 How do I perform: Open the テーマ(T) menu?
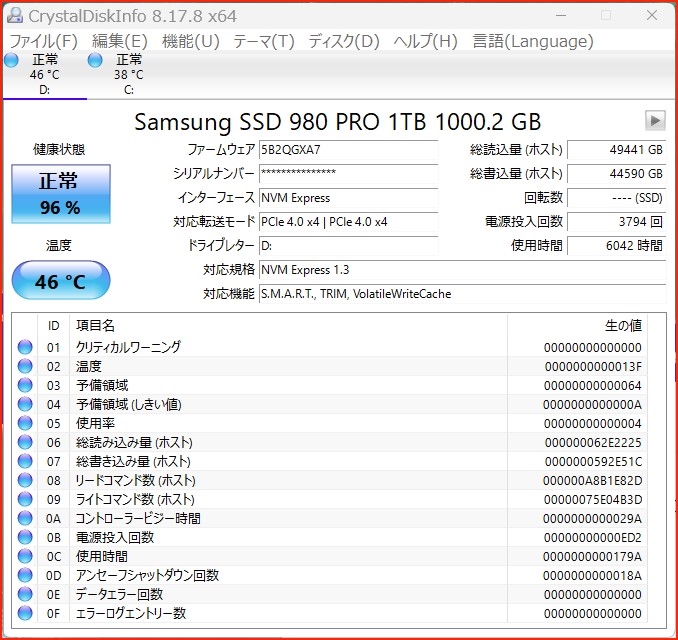coord(264,41)
